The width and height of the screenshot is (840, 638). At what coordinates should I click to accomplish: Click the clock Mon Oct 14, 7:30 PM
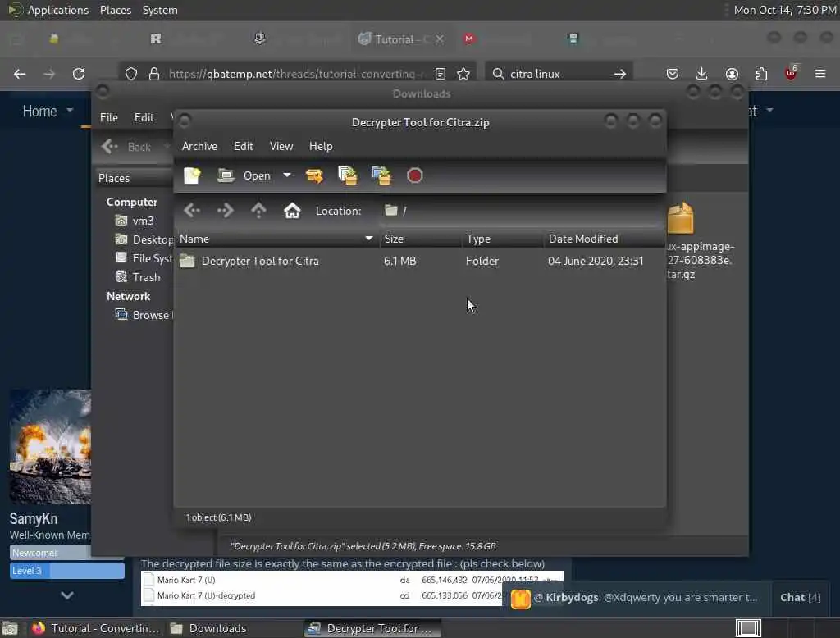tap(785, 10)
